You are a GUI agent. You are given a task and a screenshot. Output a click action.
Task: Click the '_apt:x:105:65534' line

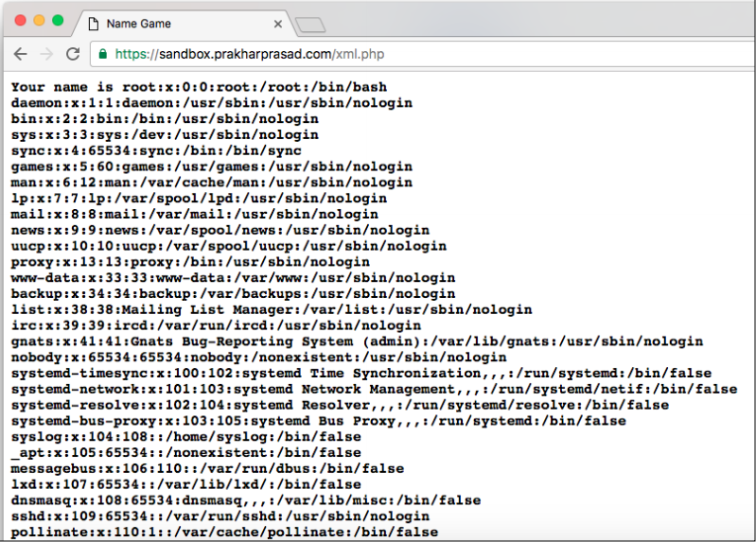[186, 453]
